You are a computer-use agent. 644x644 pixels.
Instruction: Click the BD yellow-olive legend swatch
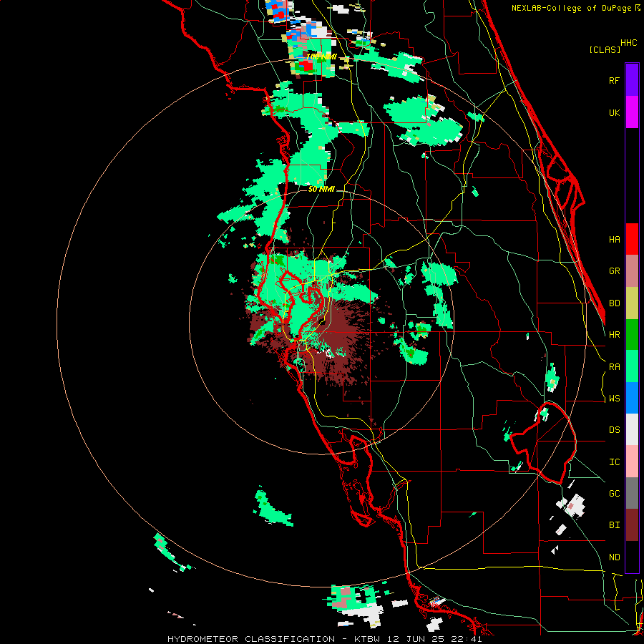(632, 303)
